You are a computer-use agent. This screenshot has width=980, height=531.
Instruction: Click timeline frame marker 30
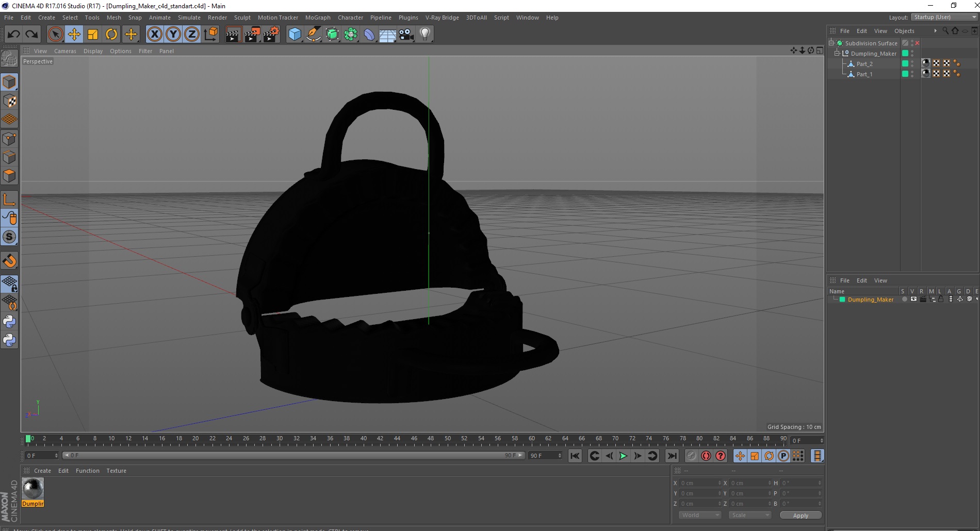point(280,439)
